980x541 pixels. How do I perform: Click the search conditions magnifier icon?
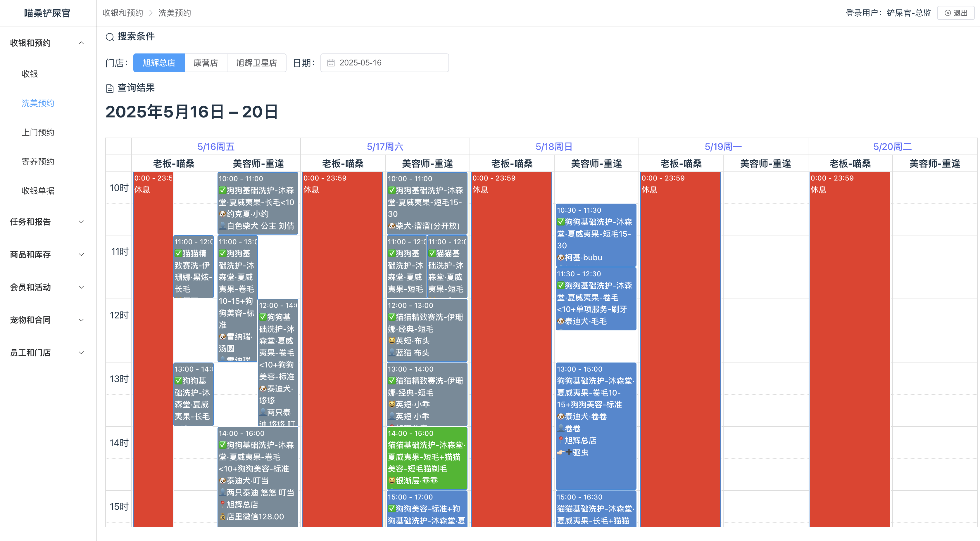point(110,37)
